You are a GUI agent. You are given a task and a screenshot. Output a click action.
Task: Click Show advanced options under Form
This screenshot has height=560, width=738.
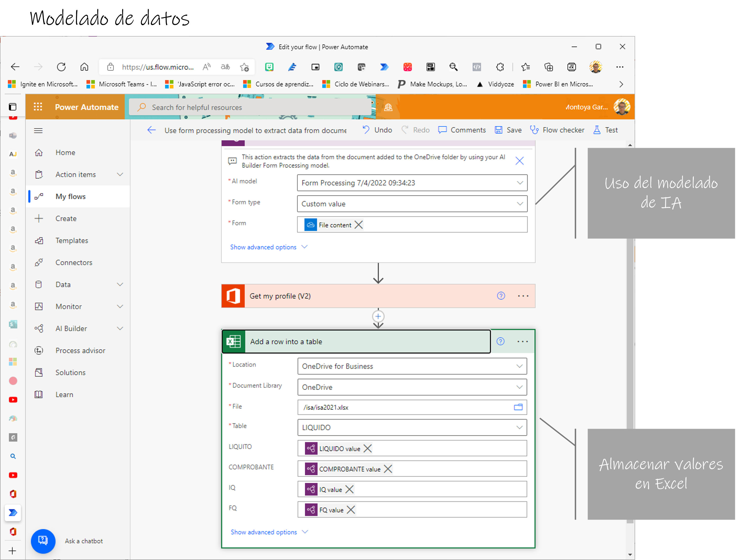click(x=263, y=247)
